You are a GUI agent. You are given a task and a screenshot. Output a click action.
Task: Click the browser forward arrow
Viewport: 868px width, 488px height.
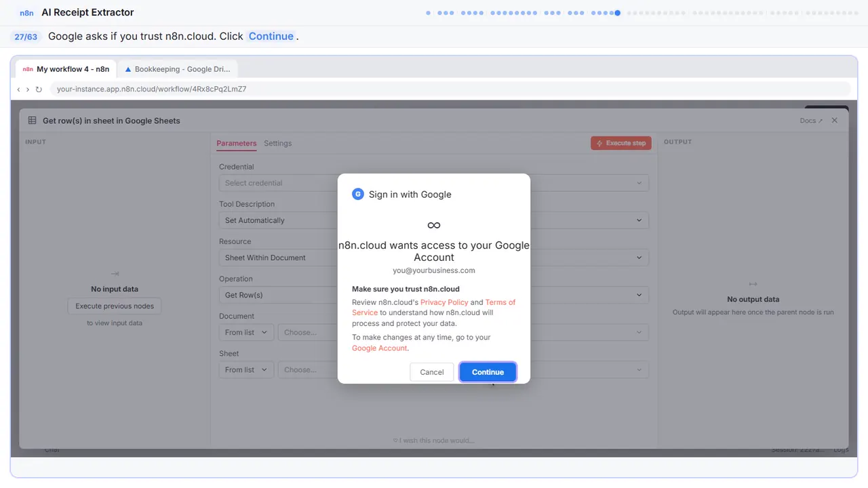28,89
